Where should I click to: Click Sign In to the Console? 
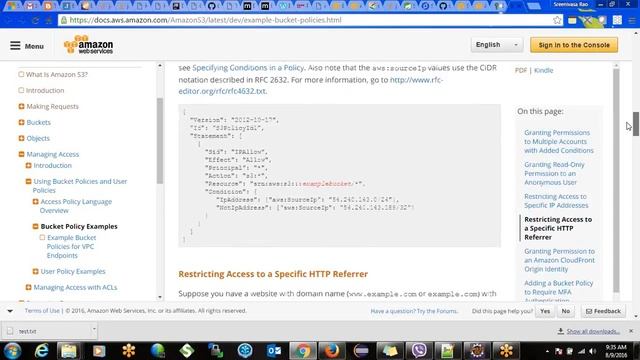point(574,45)
